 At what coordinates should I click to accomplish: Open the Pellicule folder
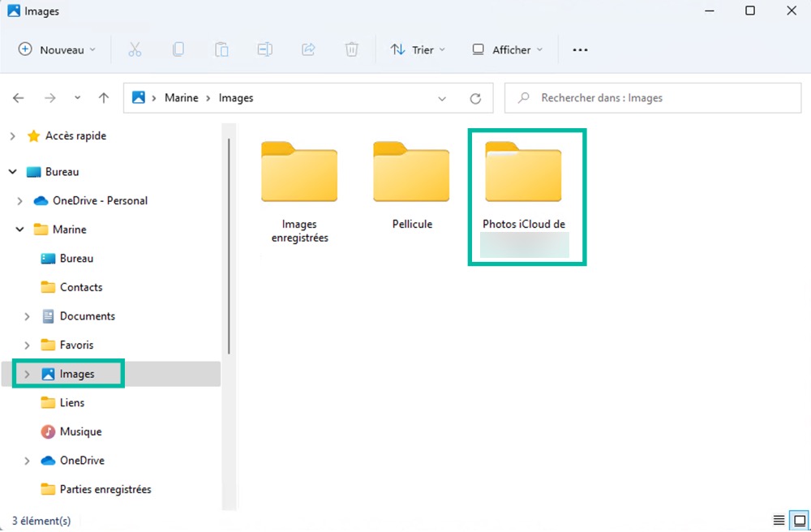pos(411,185)
